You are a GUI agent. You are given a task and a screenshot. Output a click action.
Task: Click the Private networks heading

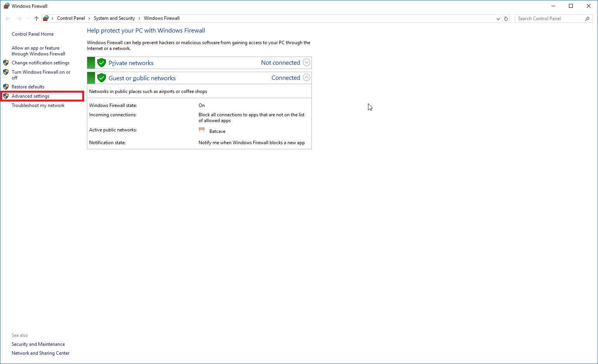click(x=131, y=63)
